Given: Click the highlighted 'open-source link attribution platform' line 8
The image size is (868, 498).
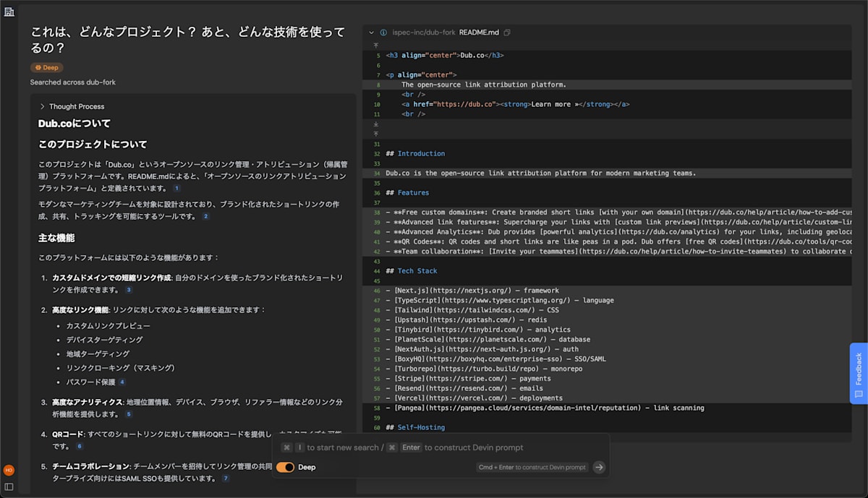Looking at the screenshot, I should pyautogui.click(x=484, y=85).
